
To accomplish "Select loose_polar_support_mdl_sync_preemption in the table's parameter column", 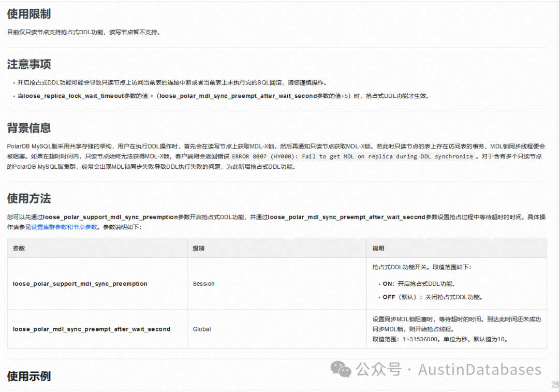I will [80, 284].
